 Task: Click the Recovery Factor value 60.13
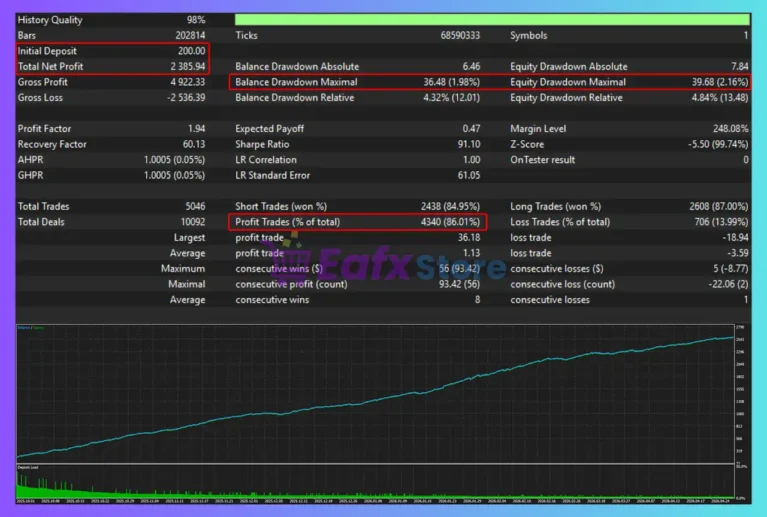pyautogui.click(x=194, y=144)
